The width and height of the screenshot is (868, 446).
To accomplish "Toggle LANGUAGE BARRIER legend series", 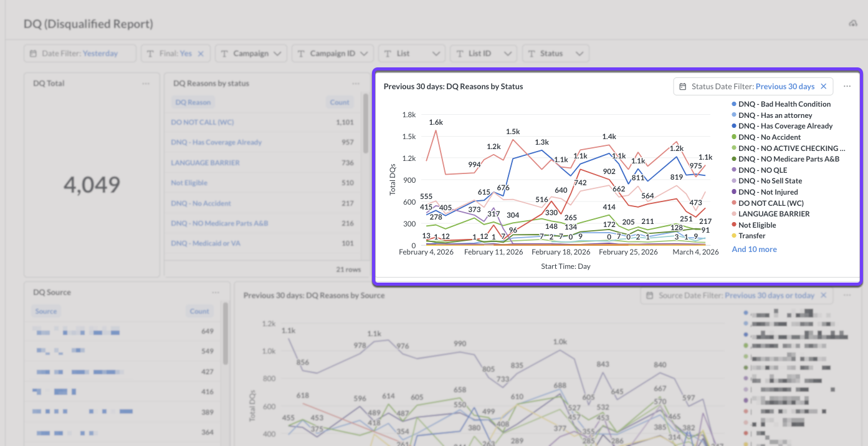I will click(x=773, y=214).
